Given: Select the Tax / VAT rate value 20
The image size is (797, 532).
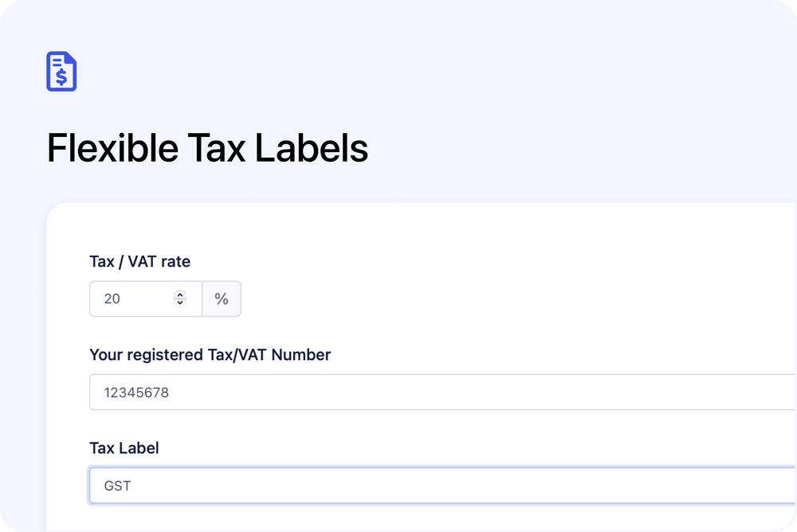Looking at the screenshot, I should click(x=113, y=299).
